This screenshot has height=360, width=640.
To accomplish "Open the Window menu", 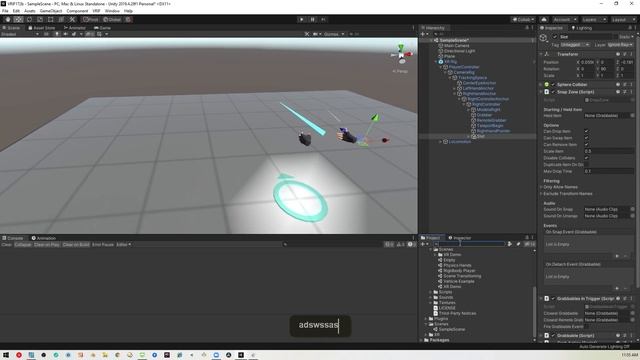I will [112, 11].
